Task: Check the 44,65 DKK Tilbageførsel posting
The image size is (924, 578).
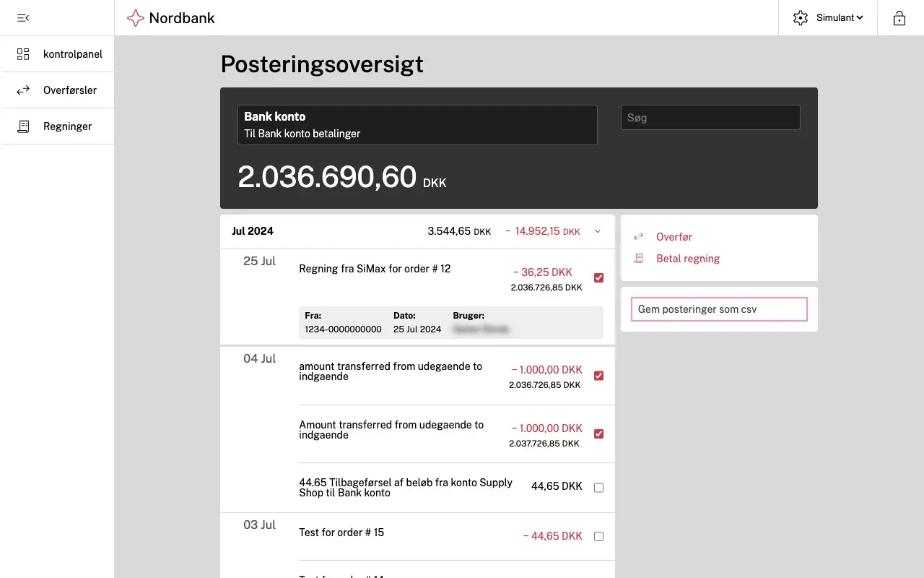Action: click(x=598, y=488)
